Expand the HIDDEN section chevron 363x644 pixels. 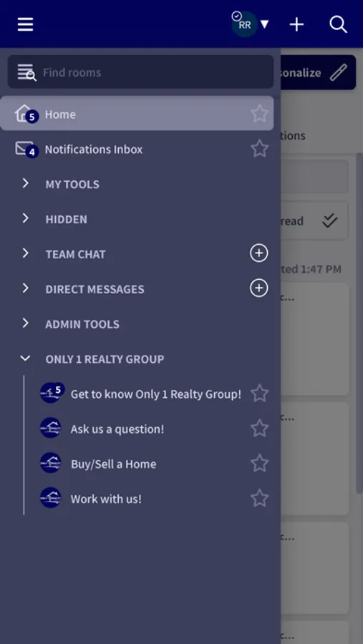click(26, 218)
